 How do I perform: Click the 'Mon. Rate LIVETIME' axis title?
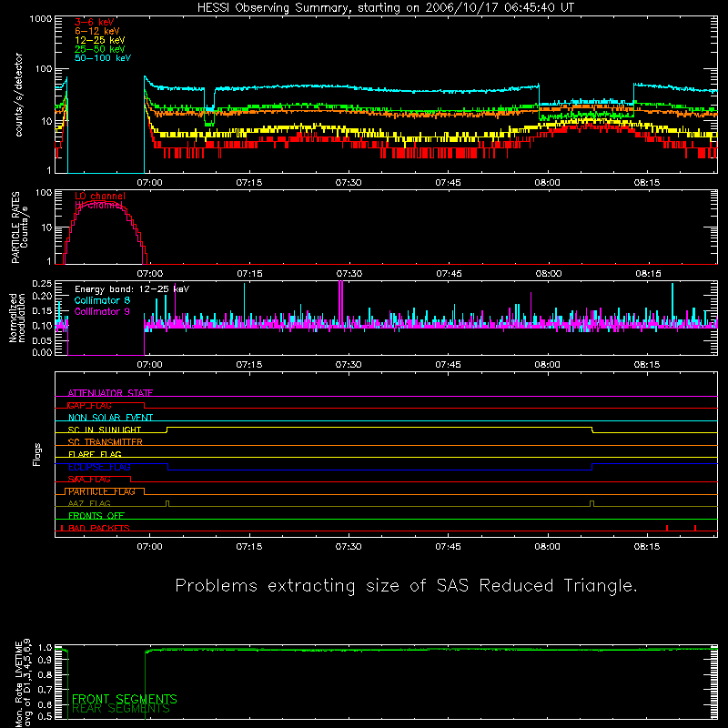(18, 683)
